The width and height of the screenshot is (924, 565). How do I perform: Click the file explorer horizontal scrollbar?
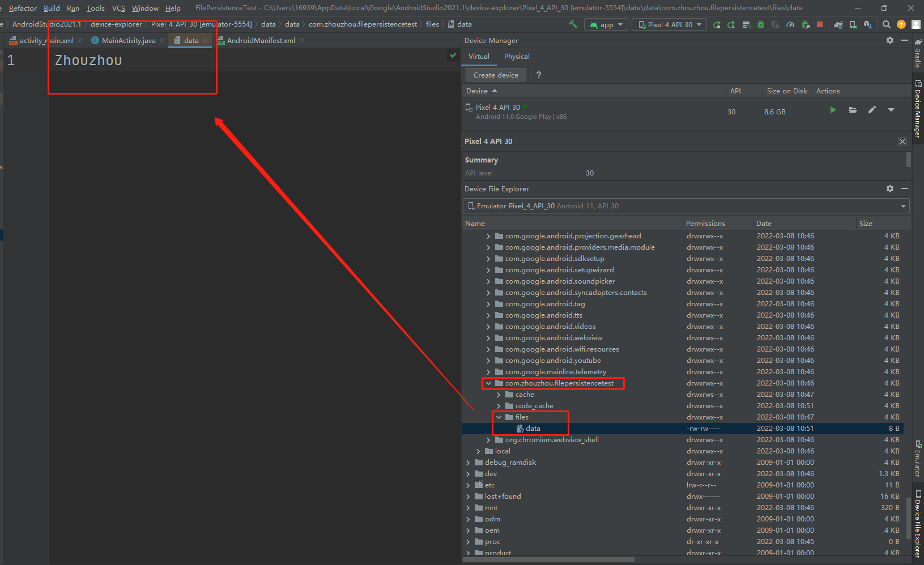(548, 559)
